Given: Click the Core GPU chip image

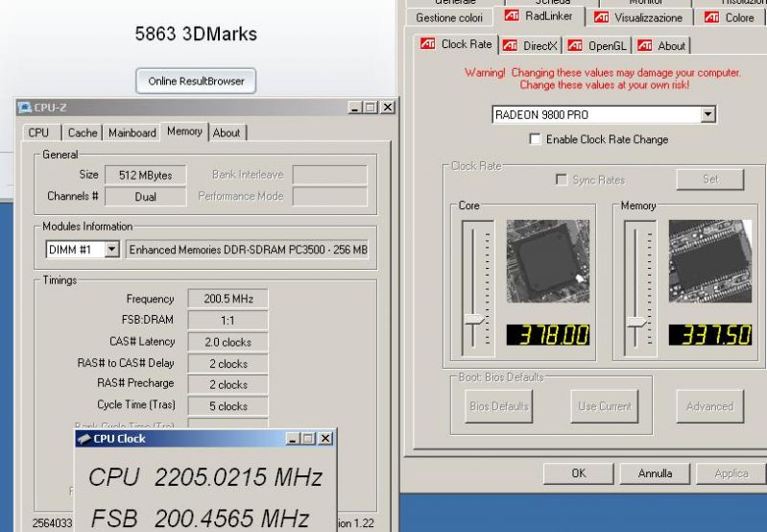Looking at the screenshot, I should [548, 261].
